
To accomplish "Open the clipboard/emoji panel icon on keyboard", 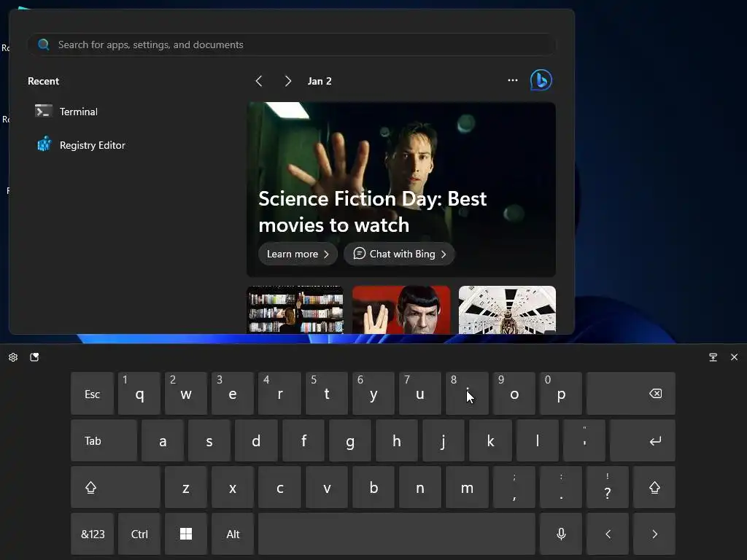I will 34,357.
